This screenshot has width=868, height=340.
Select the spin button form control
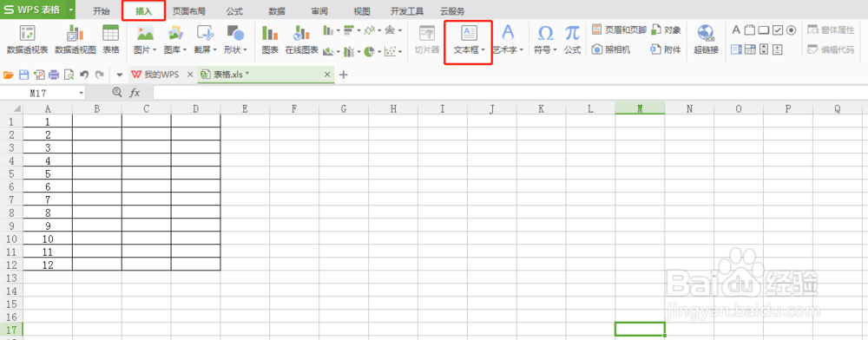[777, 49]
